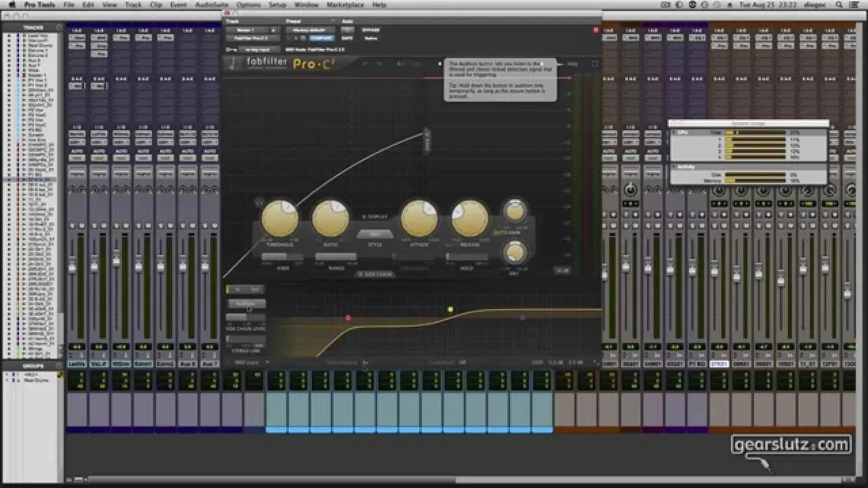
Task: Click the expert mode arrows near Threshold
Action: tap(258, 202)
